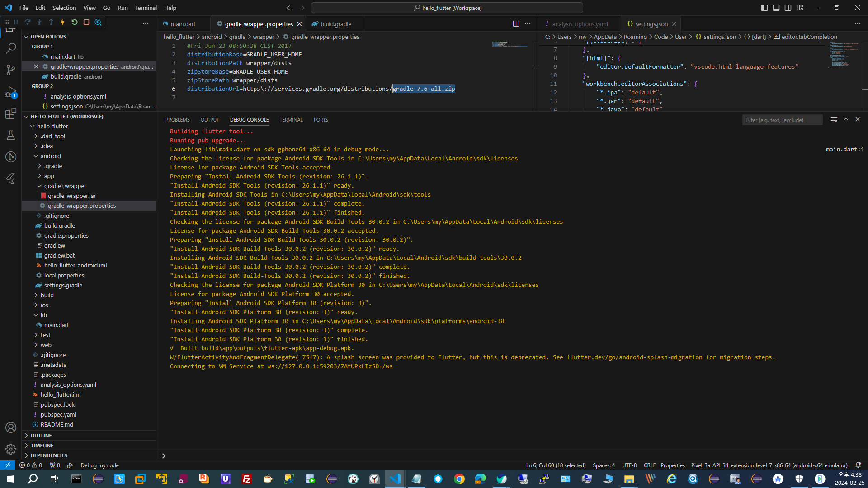Image resolution: width=868 pixels, height=488 pixels.
Task: Open notifications bell in status bar
Action: point(858,465)
